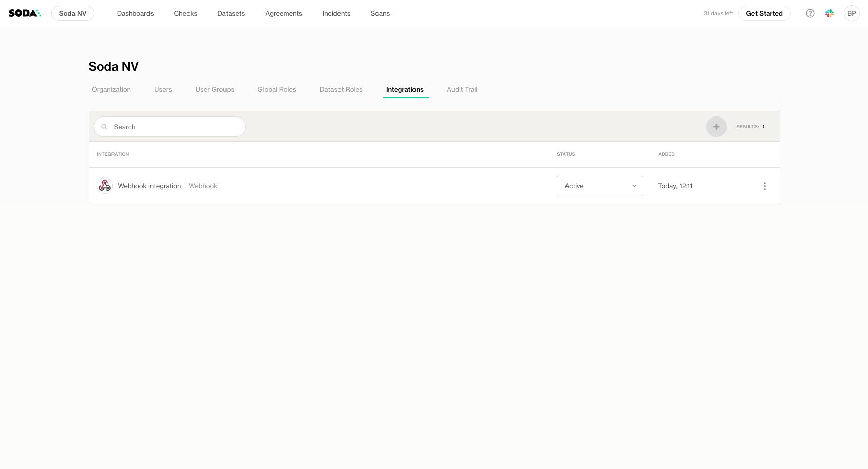This screenshot has width=868, height=469.
Task: Open the Webhook integration name link
Action: (149, 186)
